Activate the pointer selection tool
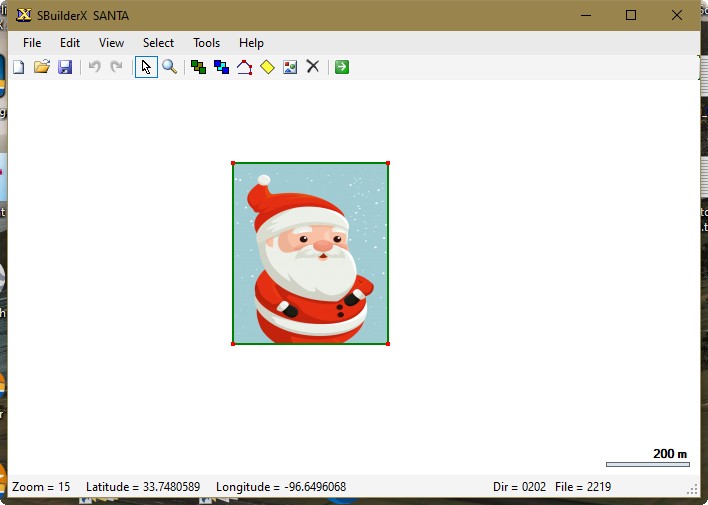The width and height of the screenshot is (708, 505). pos(146,67)
